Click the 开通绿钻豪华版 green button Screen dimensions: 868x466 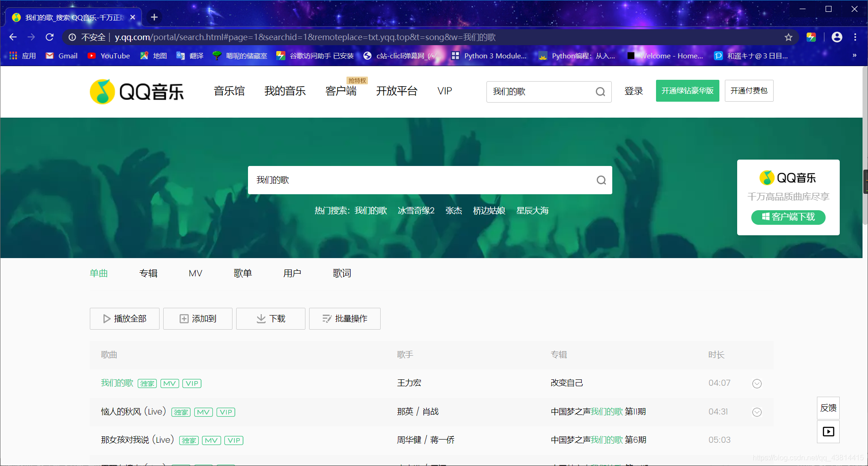[687, 91]
